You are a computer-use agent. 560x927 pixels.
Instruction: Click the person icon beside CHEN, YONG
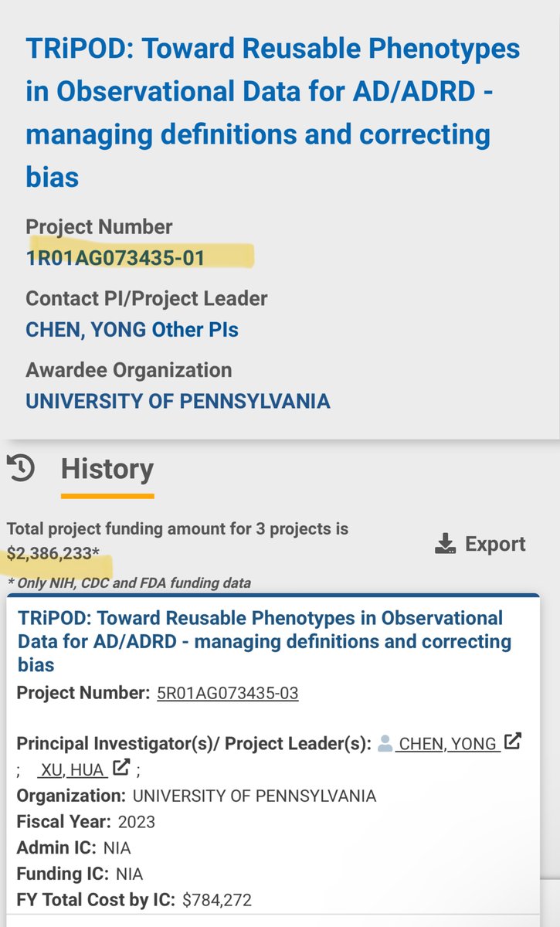tap(385, 743)
